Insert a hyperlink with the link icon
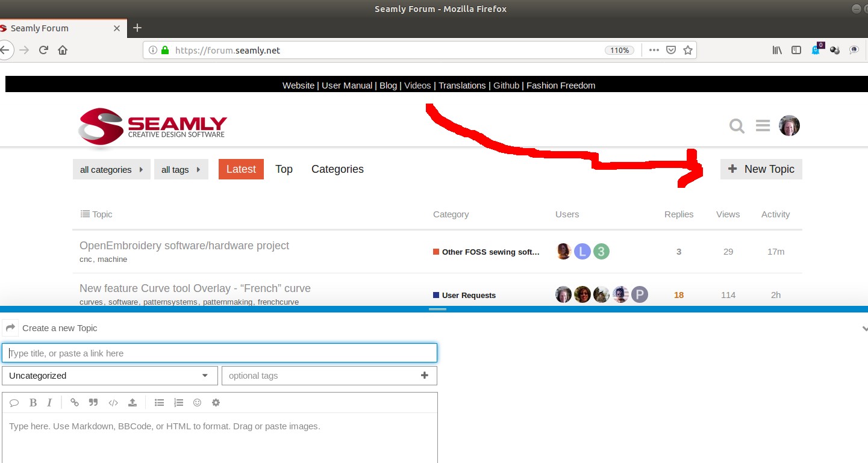The height and width of the screenshot is (463, 868). point(75,403)
